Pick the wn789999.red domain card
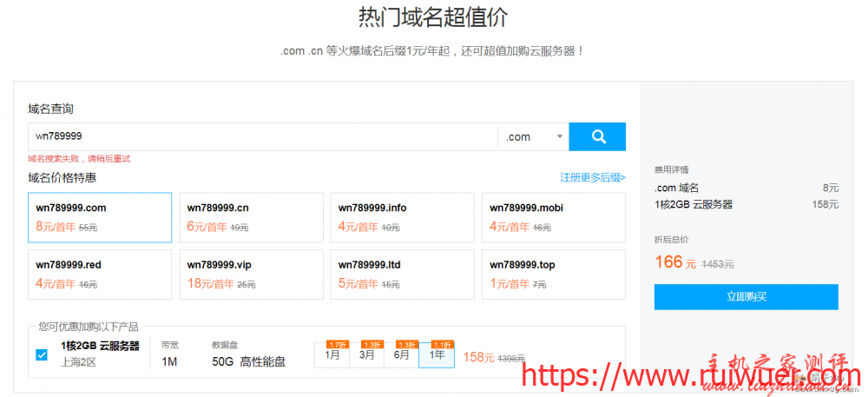 [x=100, y=274]
